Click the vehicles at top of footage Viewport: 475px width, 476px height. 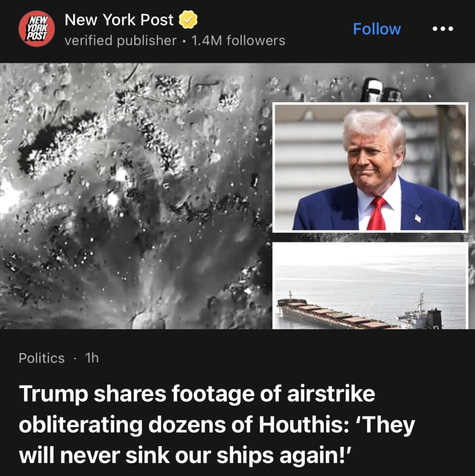381,90
